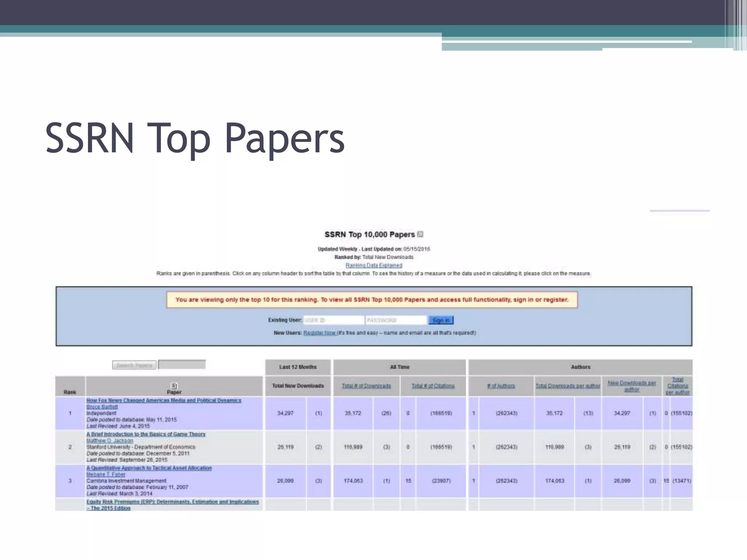Open author Matthew O. Jackson's page
This screenshot has height=560, width=747.
[110, 441]
